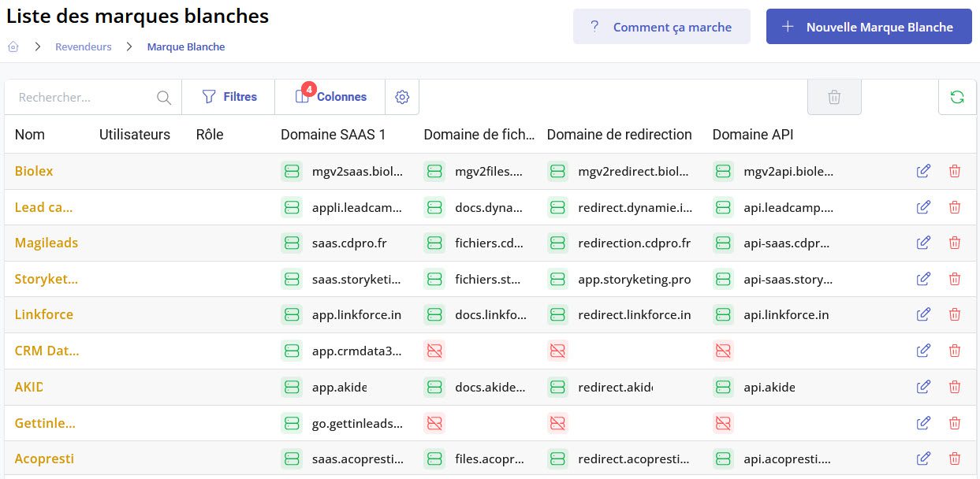
Task: Click red trash icon for Acopresti
Action: coord(955,459)
